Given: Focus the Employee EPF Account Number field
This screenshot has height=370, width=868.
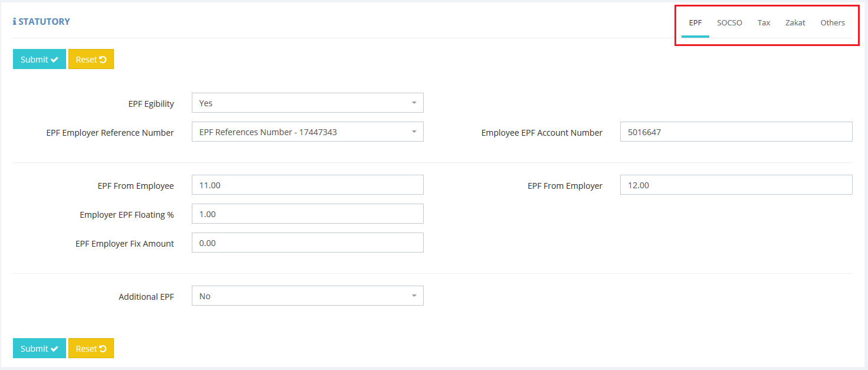Looking at the screenshot, I should pyautogui.click(x=736, y=132).
